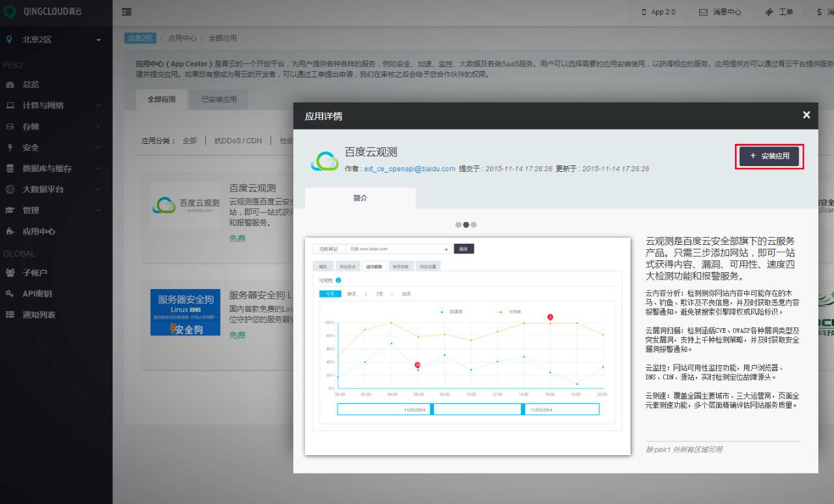
Task: Click 免费 label under 服务器安全狗
Action: pyautogui.click(x=237, y=335)
